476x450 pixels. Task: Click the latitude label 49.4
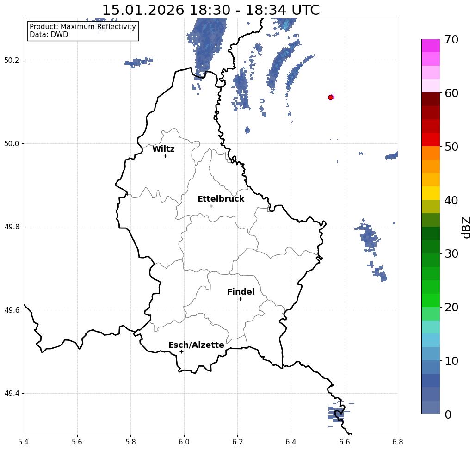coord(12,394)
